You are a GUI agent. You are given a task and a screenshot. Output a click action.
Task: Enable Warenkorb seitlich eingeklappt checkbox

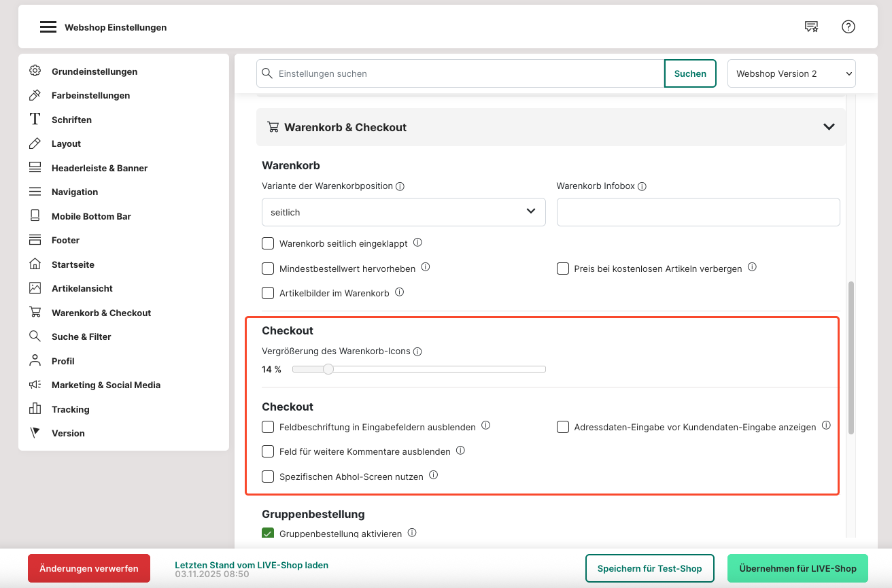click(268, 243)
